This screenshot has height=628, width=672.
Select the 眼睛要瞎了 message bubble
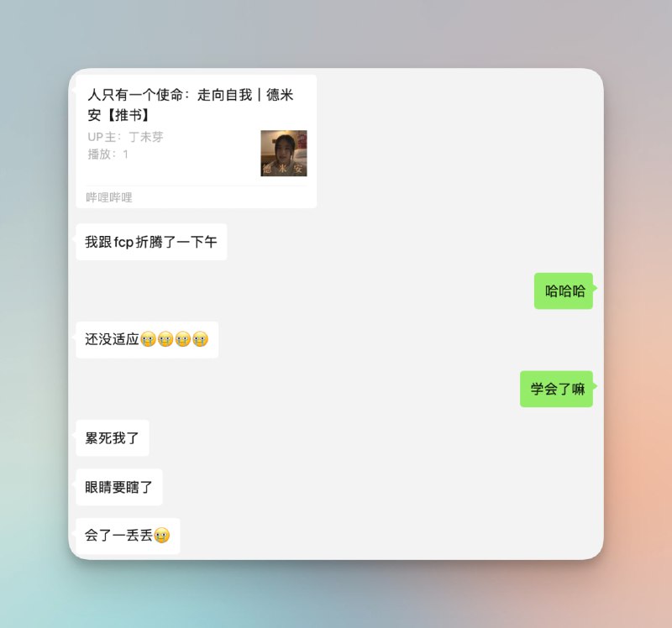(x=119, y=487)
